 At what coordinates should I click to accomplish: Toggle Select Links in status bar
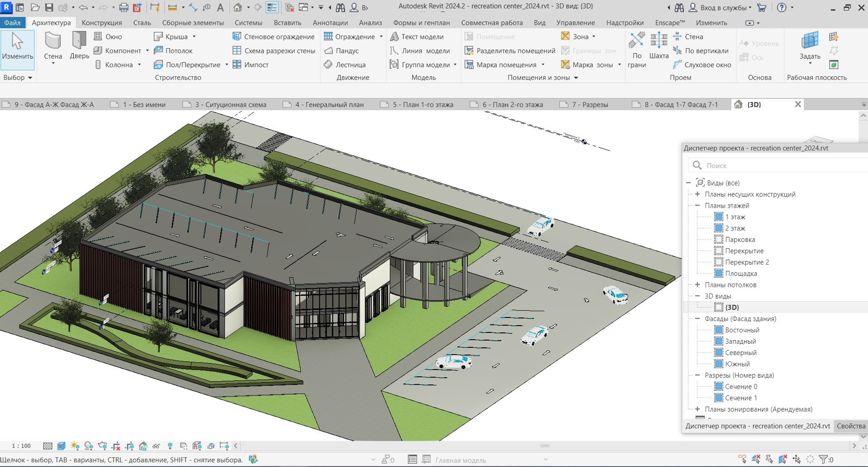[742, 460]
